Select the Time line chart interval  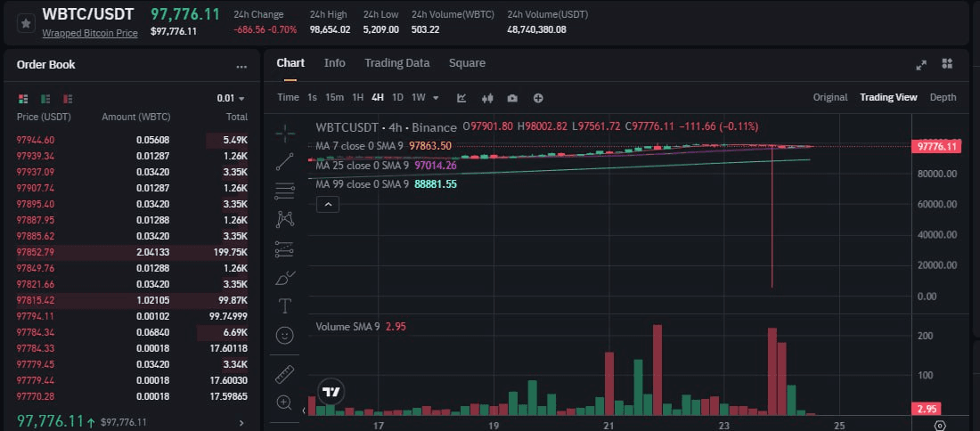(288, 97)
